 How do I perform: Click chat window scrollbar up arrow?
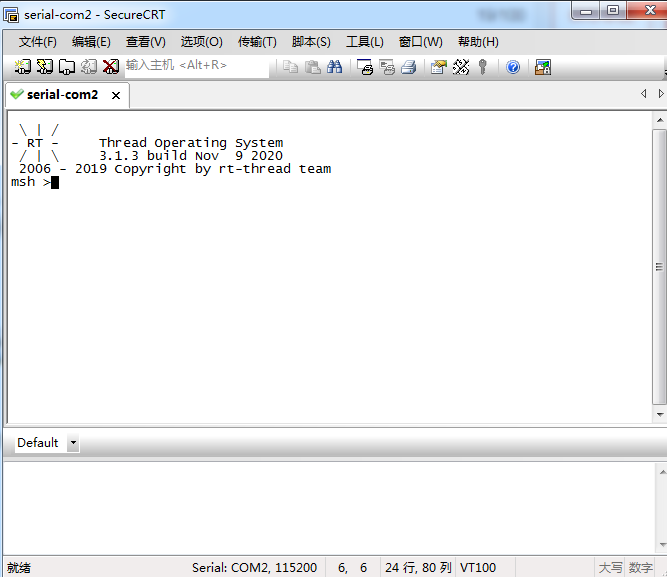(663, 472)
